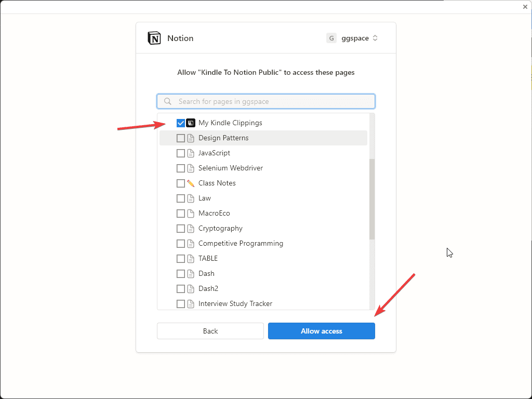Click the My Kindle Clippings page icon

pyautogui.click(x=191, y=123)
